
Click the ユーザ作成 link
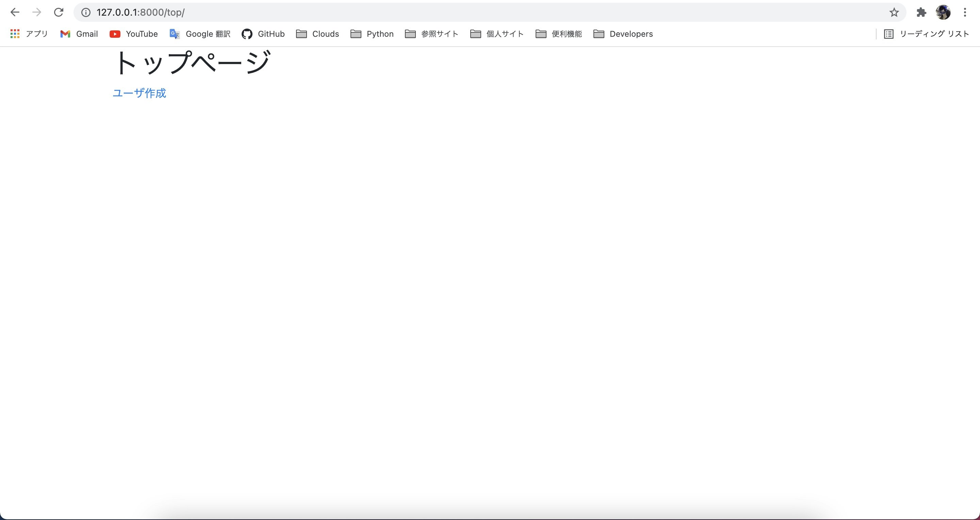[x=139, y=93]
